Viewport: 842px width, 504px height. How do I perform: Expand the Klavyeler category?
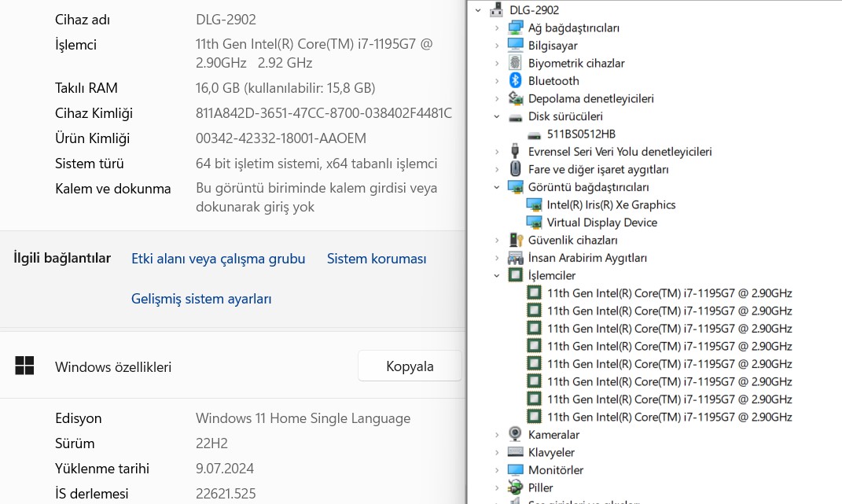click(497, 452)
